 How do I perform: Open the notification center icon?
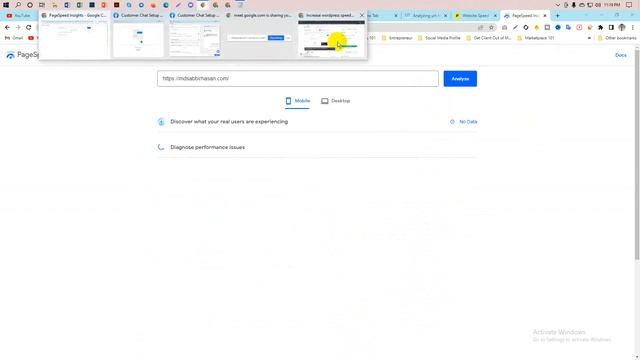point(629,5)
